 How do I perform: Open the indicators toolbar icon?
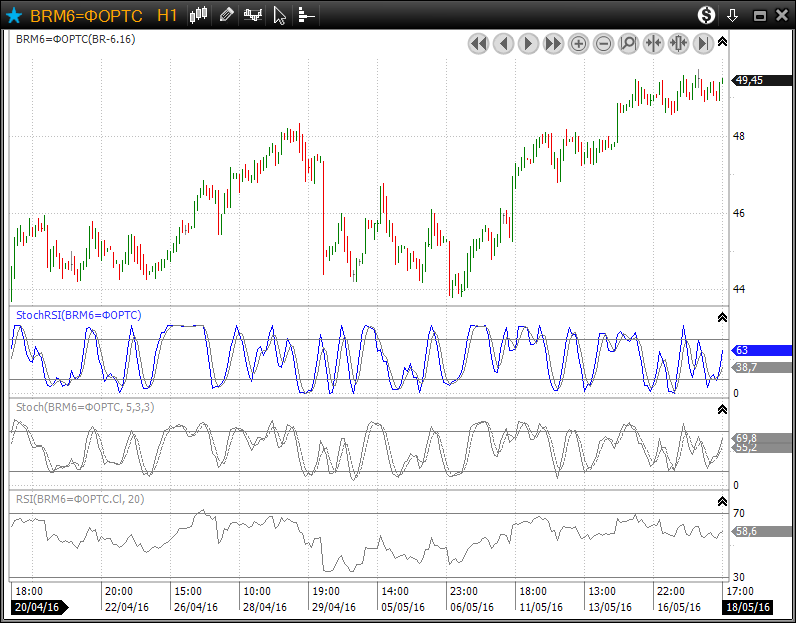tap(252, 15)
